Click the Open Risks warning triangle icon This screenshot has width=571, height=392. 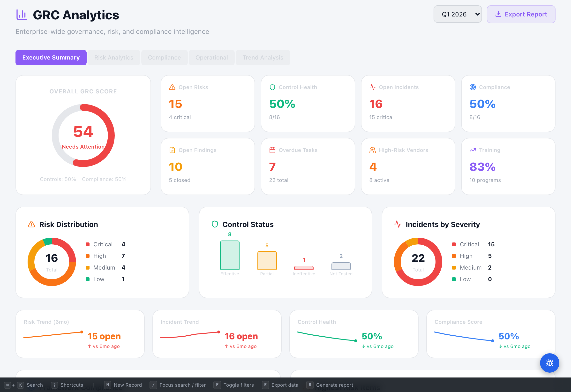coord(172,87)
